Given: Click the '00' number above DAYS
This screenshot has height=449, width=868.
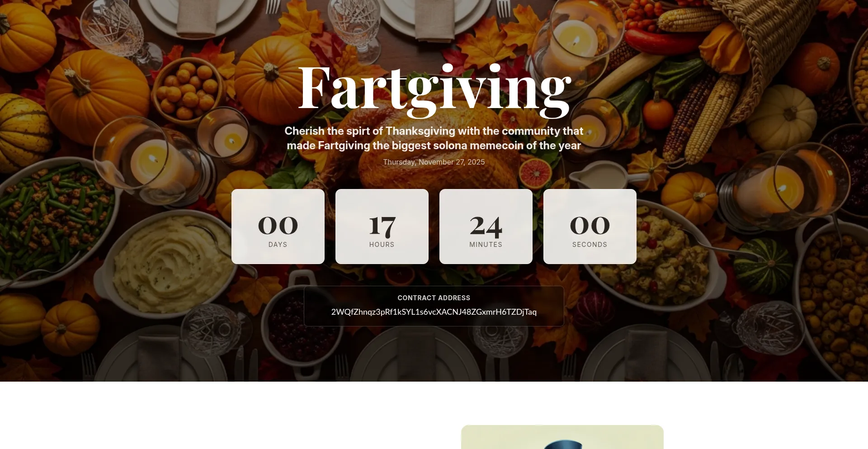Looking at the screenshot, I should click(278, 225).
